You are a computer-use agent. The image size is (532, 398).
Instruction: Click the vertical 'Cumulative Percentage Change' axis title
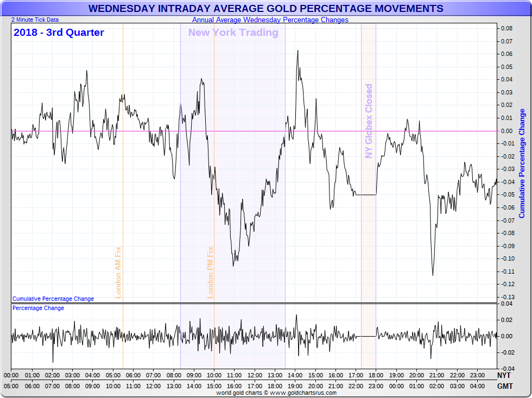522,163
